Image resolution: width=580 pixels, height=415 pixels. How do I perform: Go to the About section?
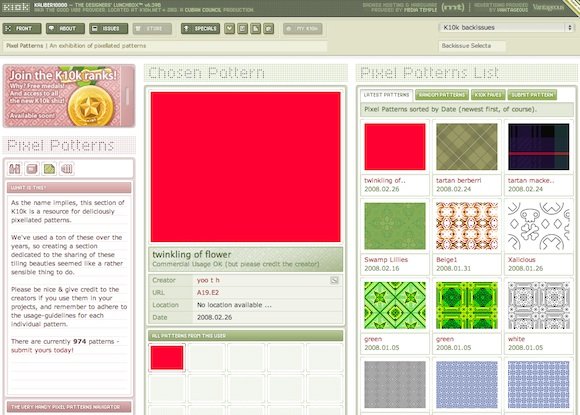pos(65,28)
